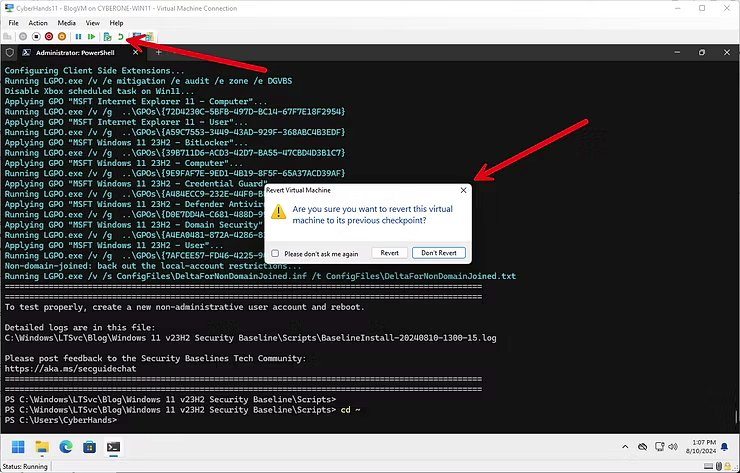Open a new terminal tab
The height and width of the screenshot is (473, 740).
[x=159, y=52]
